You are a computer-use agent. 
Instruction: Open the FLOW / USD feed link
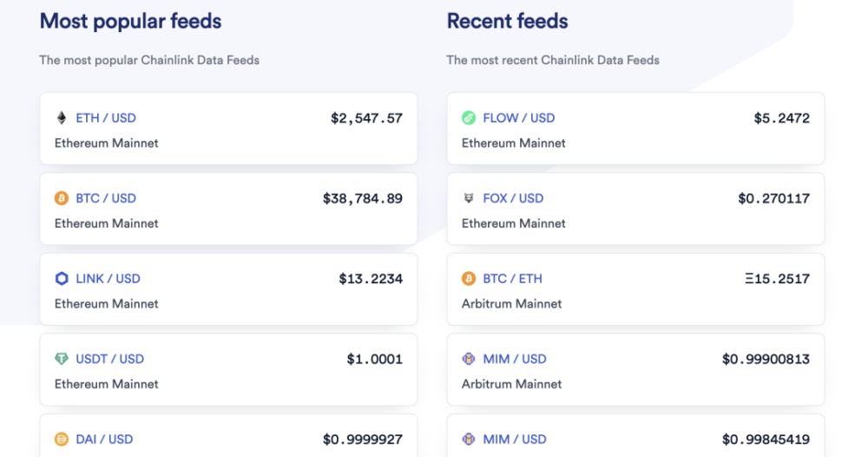[519, 118]
